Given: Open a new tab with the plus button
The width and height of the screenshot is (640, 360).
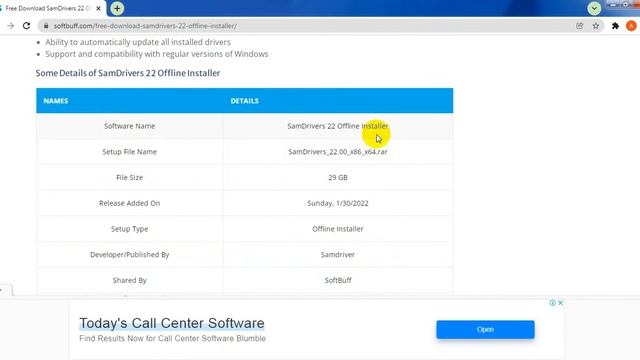Looking at the screenshot, I should coord(117,8).
